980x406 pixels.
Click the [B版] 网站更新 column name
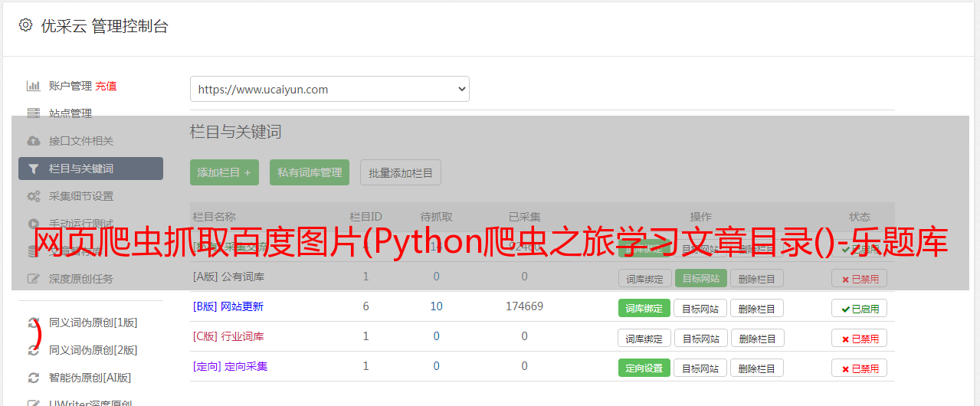point(228,306)
